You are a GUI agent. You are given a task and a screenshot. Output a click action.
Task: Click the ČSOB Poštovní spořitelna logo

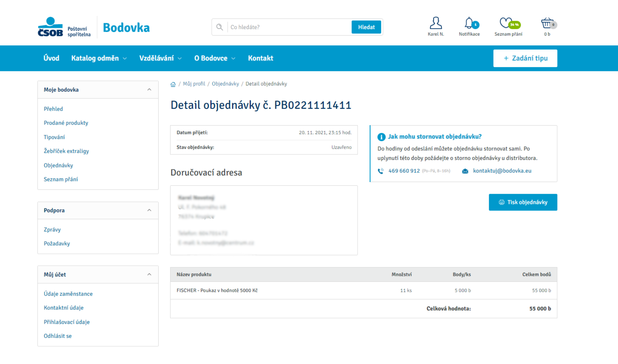[x=64, y=27]
